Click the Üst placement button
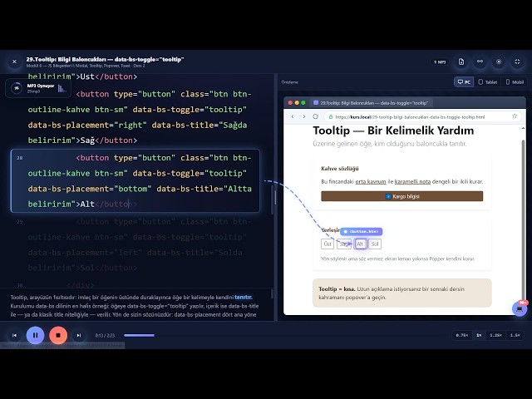 tap(328, 244)
